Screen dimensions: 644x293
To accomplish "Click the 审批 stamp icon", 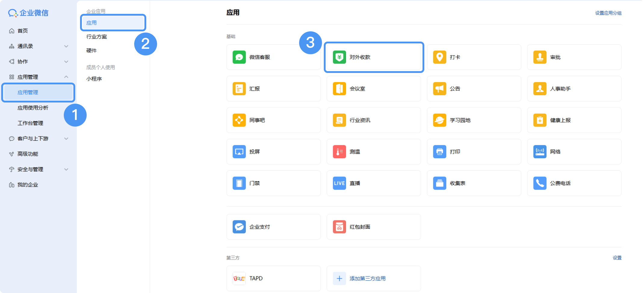I will 540,57.
